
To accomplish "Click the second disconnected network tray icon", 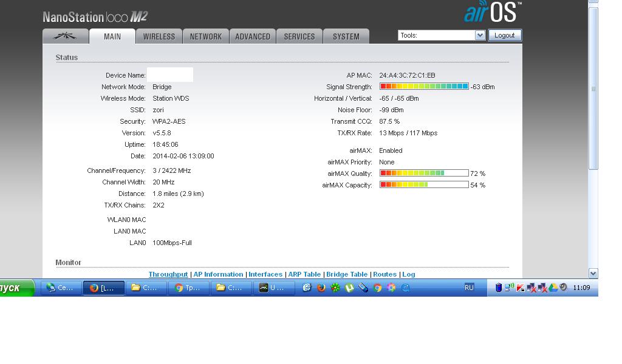I will pos(542,288).
